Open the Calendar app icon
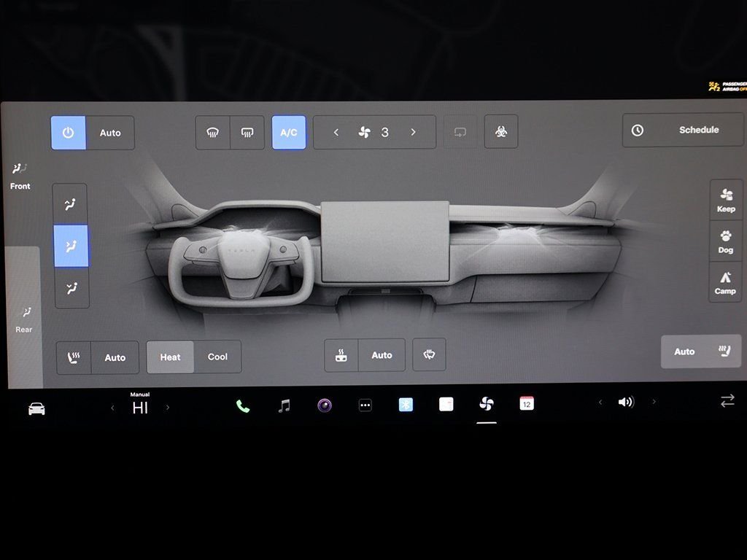The width and height of the screenshot is (747, 560). (527, 404)
